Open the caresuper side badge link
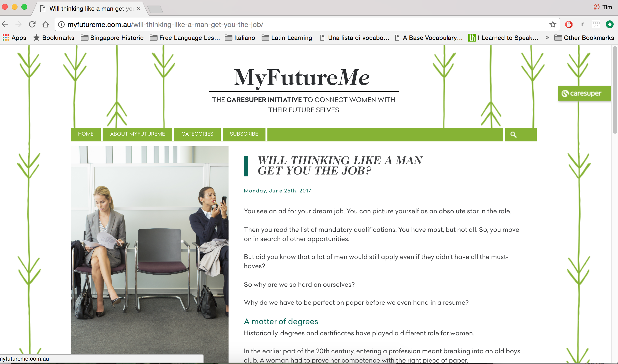618x364 pixels. coord(584,94)
